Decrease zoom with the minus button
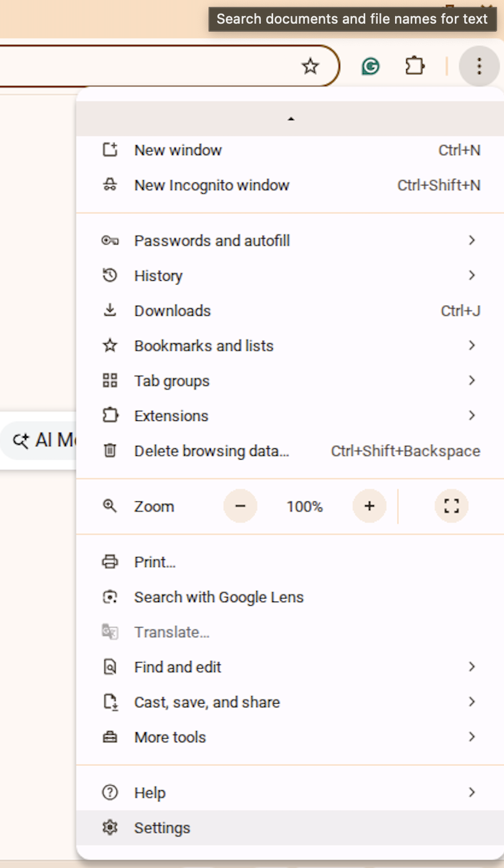 point(240,506)
